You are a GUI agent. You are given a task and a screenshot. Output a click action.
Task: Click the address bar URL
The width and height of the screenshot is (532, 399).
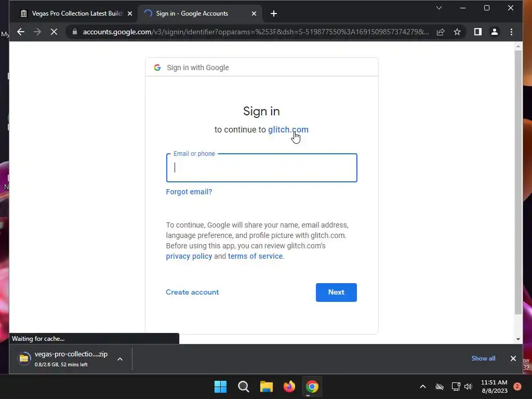(256, 32)
